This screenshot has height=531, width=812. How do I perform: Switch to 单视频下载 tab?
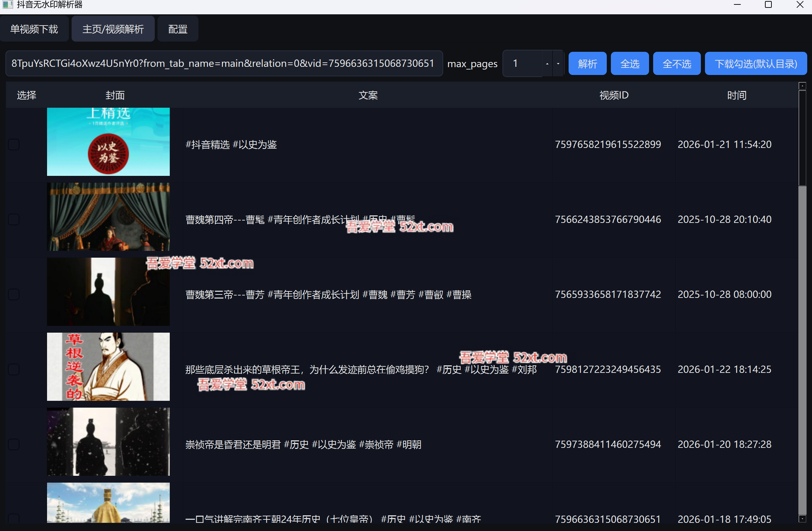click(x=34, y=29)
